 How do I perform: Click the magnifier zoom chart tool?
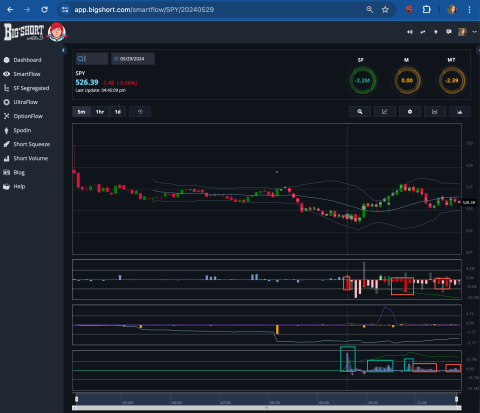pyautogui.click(x=360, y=112)
